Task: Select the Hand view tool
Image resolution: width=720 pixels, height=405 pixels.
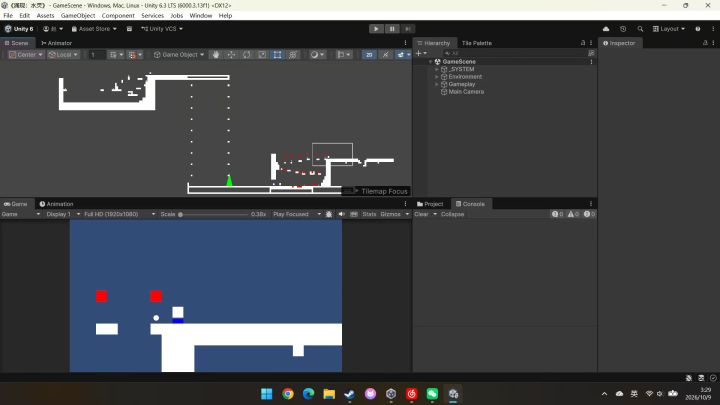Action: click(216, 55)
